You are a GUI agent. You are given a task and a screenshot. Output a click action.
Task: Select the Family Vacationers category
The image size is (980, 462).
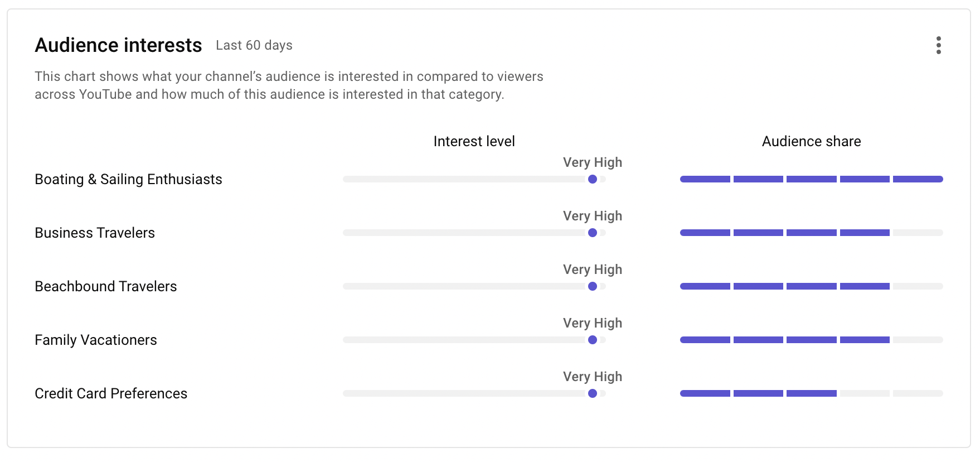click(x=96, y=340)
